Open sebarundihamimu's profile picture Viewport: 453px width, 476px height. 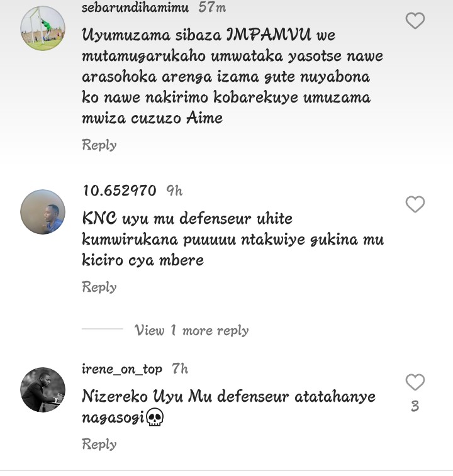tap(43, 29)
